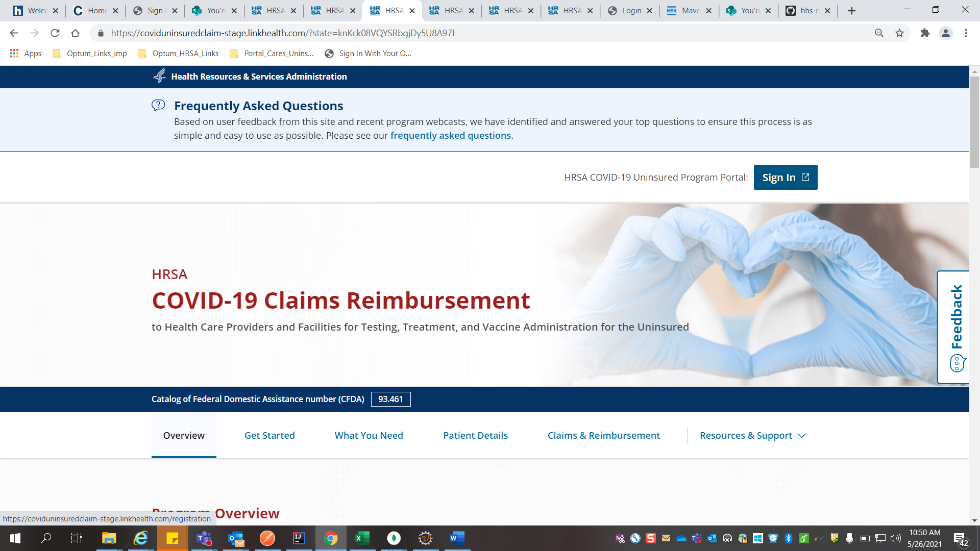Click the Sign In portal button
980x551 pixels.
coord(785,178)
